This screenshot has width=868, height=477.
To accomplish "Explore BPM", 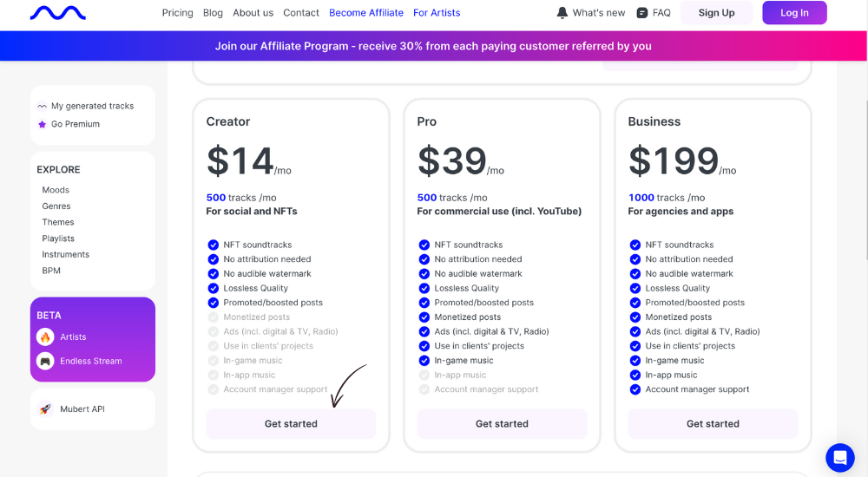I will pos(51,271).
